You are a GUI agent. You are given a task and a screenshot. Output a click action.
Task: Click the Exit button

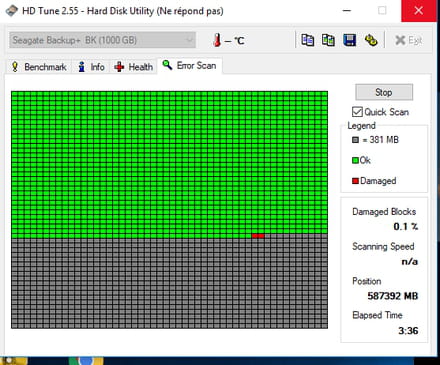[408, 40]
